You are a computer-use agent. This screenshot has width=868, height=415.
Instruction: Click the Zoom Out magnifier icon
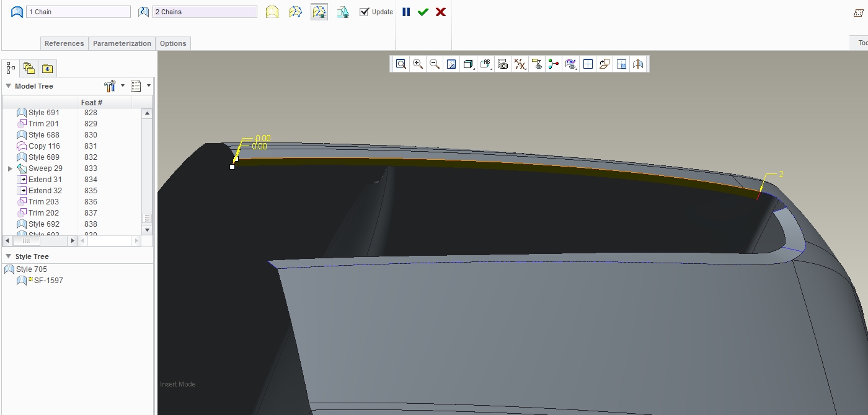[x=435, y=64]
